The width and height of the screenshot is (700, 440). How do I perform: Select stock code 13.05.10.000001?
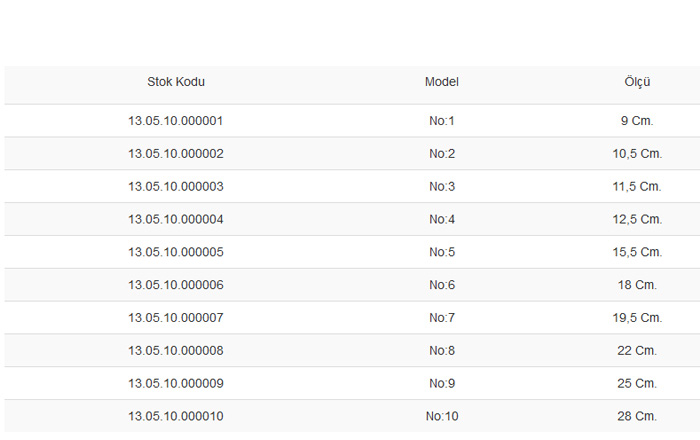(x=175, y=121)
